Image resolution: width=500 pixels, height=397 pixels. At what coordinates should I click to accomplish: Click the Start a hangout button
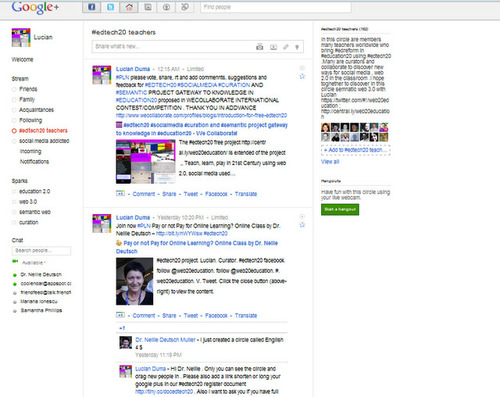click(340, 209)
